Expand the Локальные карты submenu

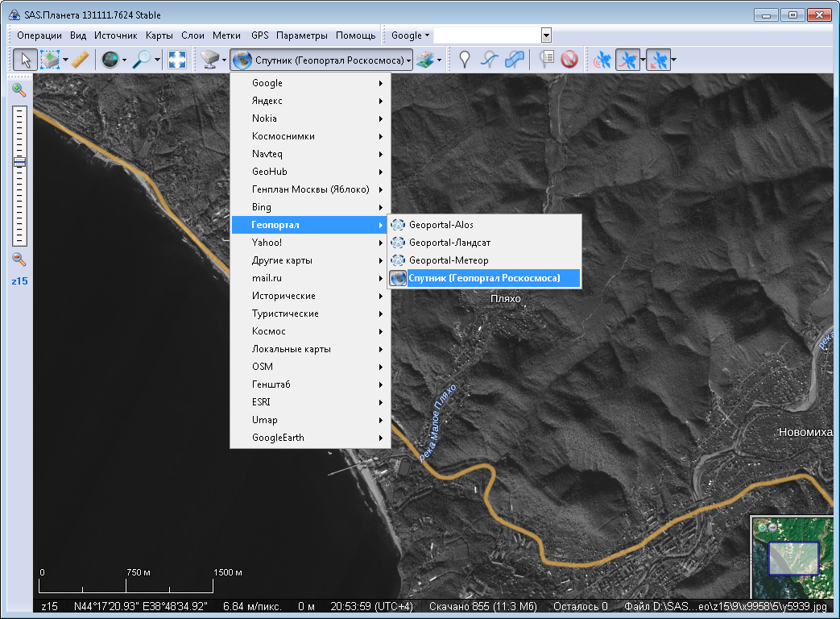[311, 349]
